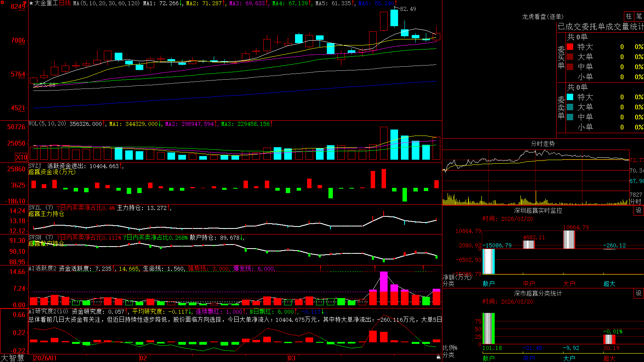Click the 已成交委托单成交量统计 header
This screenshot has height=362, width=644.
[601, 27]
